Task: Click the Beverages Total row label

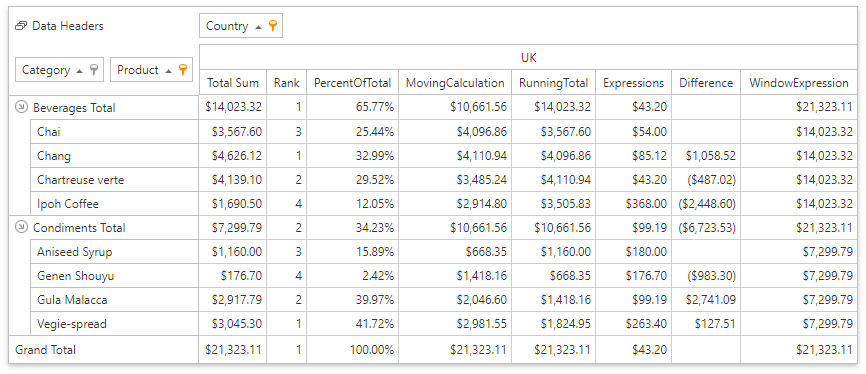Action: click(74, 108)
